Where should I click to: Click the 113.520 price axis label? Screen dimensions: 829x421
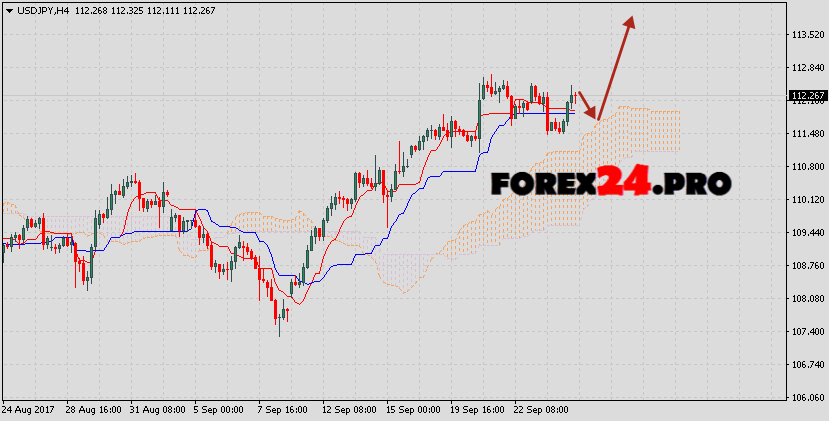pos(807,34)
